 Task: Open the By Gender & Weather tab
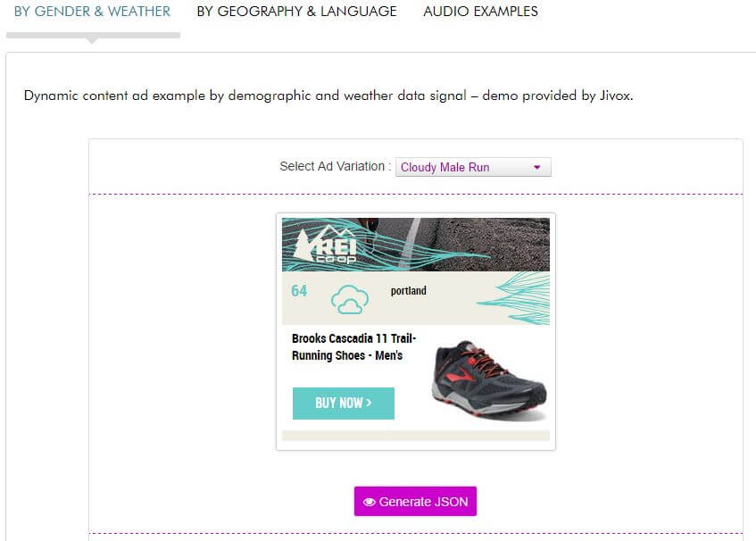pos(92,11)
